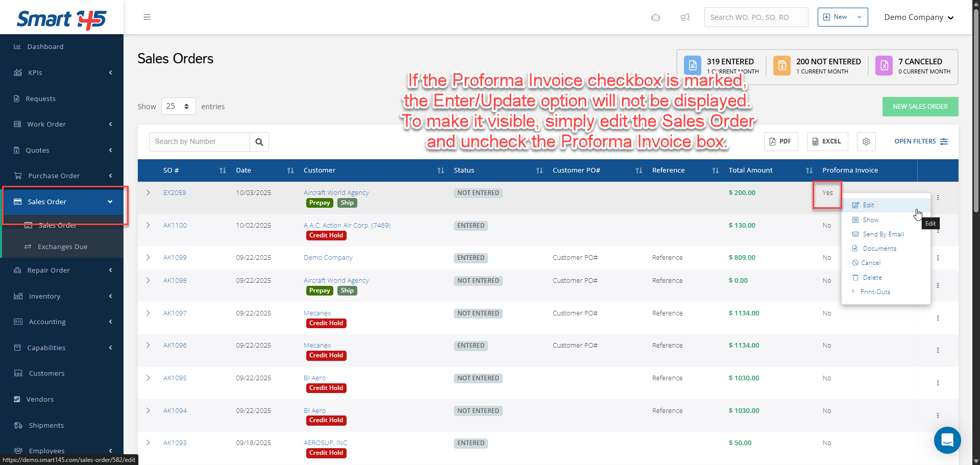Export the table to PDF

(780, 141)
